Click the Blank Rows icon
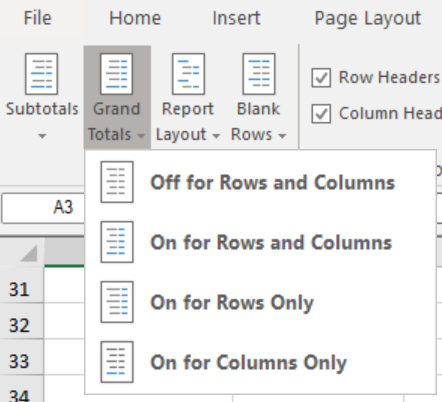Viewport: 442px width, 402px height. click(259, 74)
